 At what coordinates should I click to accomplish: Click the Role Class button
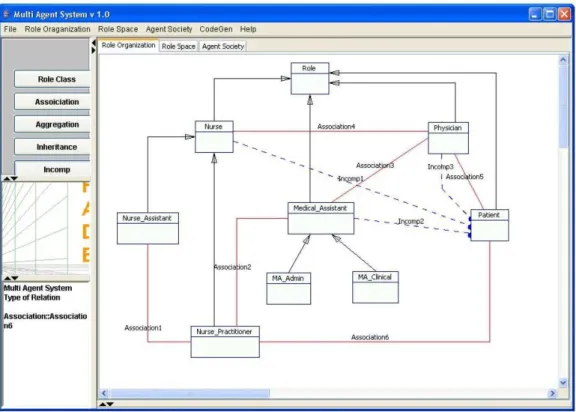(x=52, y=79)
